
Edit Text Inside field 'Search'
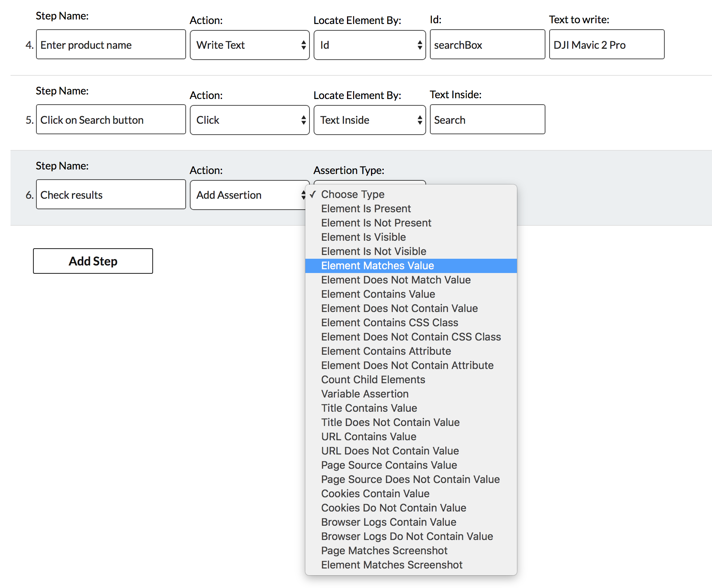[487, 120]
